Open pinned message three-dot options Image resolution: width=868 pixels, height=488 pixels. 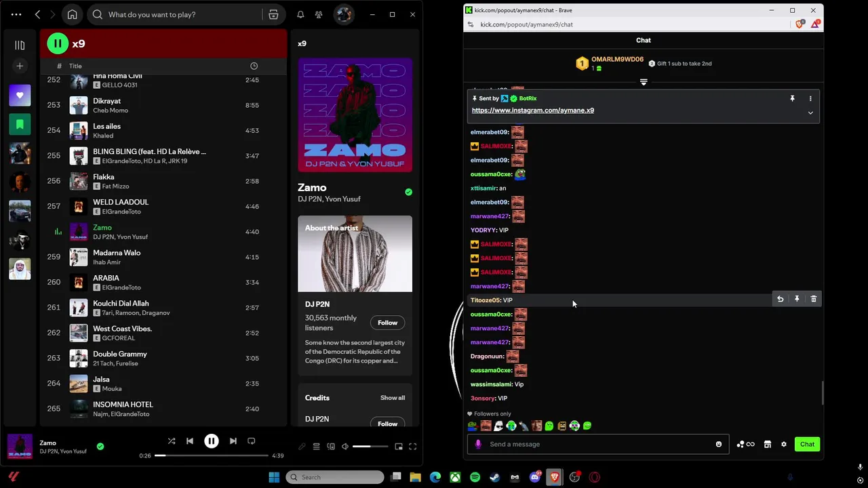[810, 99]
